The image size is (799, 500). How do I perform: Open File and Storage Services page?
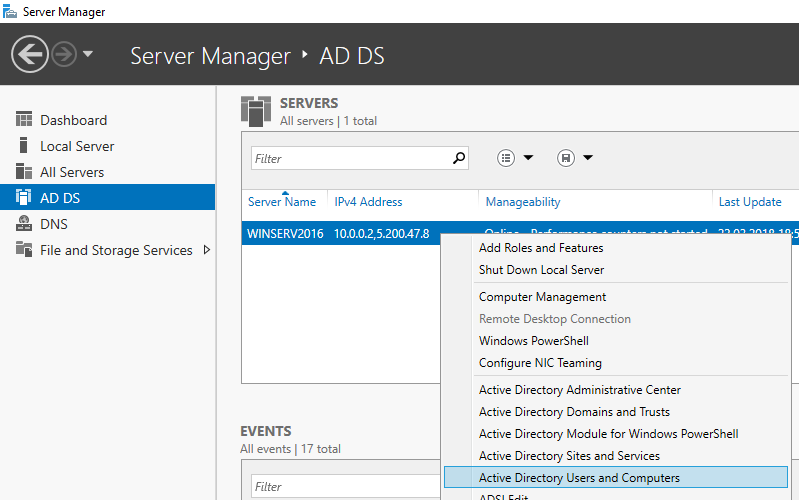pos(116,250)
